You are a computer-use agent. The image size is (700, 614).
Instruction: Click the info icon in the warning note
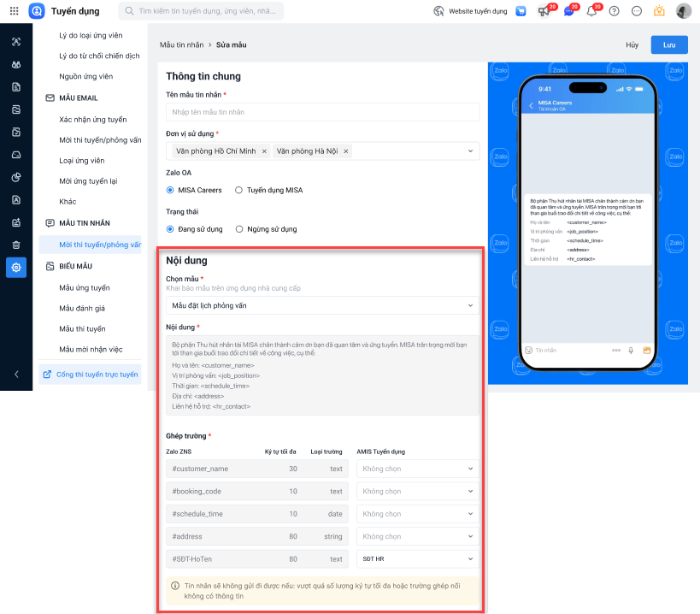[175, 586]
